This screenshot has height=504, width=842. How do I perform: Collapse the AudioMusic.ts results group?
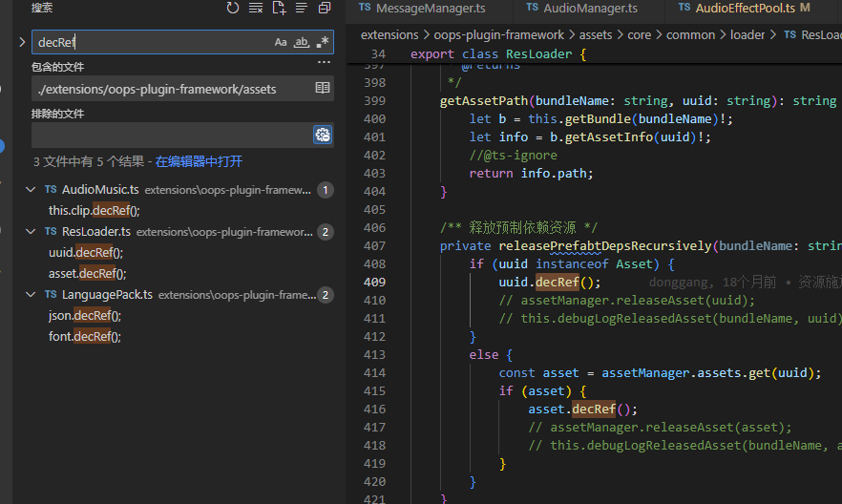pyautogui.click(x=32, y=190)
